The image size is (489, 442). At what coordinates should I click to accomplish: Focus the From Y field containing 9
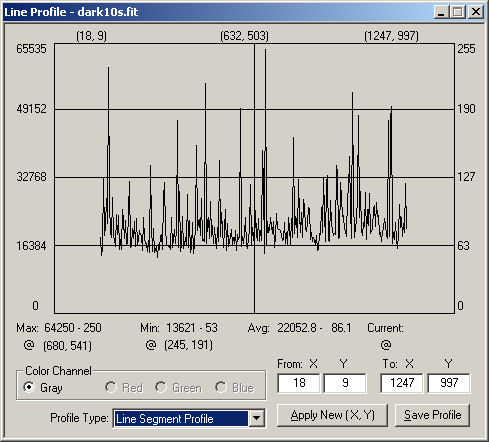(x=345, y=383)
